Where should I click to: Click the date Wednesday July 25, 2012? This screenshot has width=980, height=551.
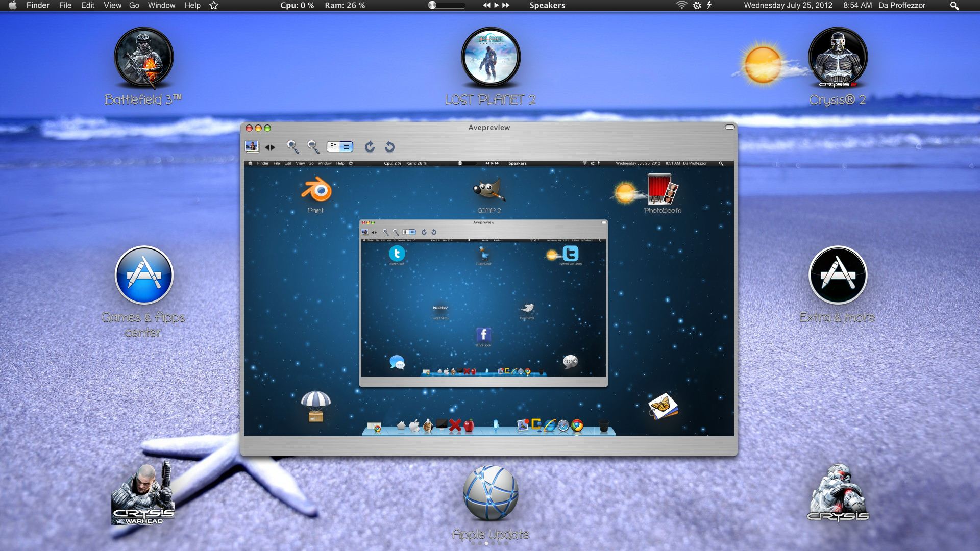tap(788, 5)
